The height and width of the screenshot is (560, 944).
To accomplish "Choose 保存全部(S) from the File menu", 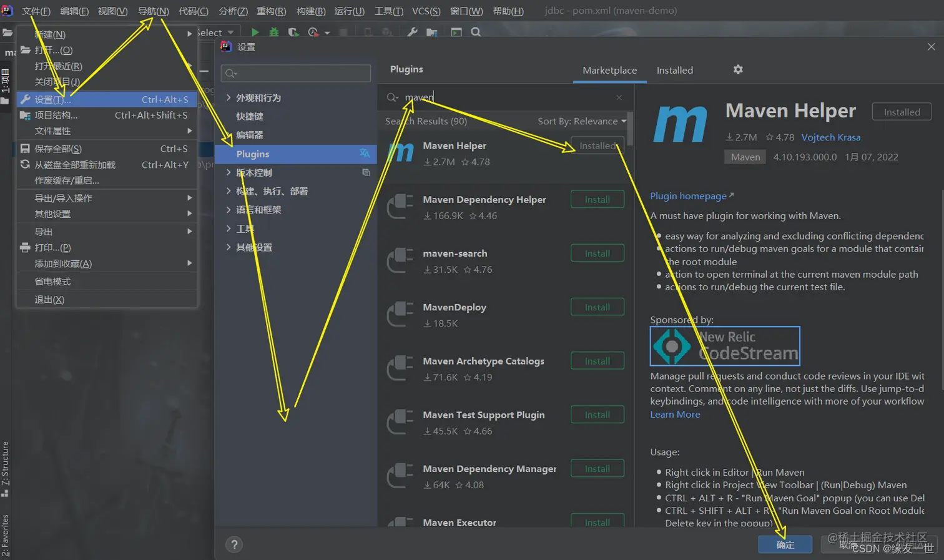I will 107,149.
